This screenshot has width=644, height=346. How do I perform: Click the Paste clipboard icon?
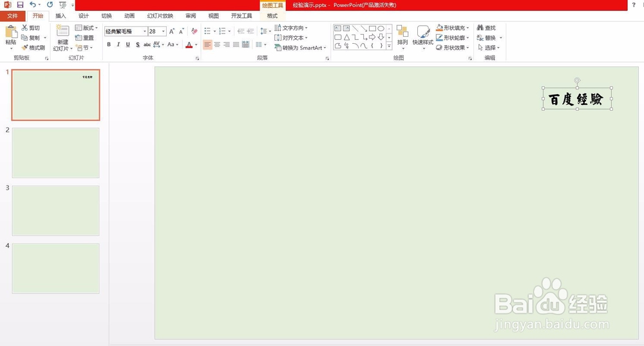pos(11,32)
